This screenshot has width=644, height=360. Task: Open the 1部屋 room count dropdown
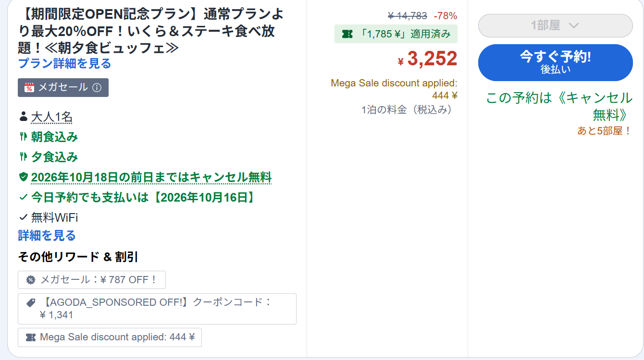pyautogui.click(x=555, y=25)
